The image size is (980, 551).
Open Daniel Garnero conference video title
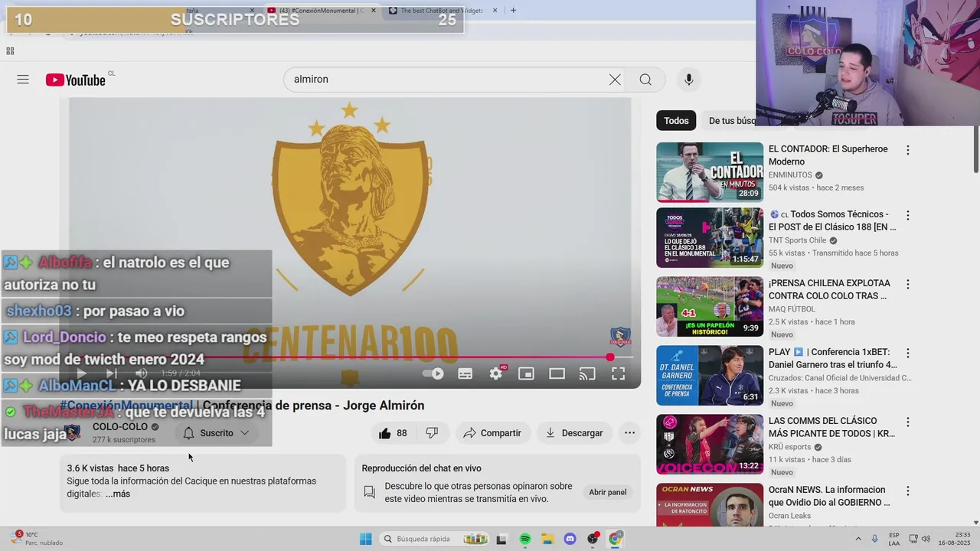(832, 358)
